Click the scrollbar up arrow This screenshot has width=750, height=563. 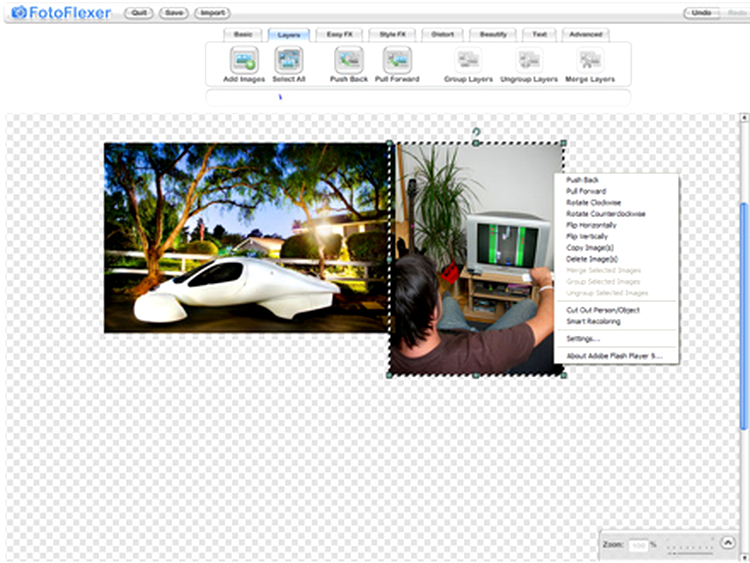(x=744, y=117)
